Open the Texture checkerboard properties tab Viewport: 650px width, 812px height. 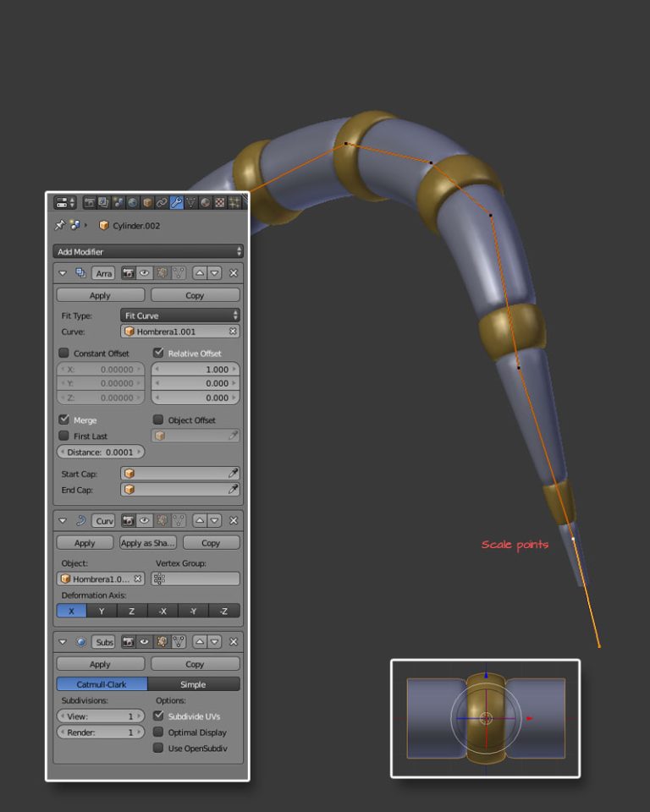click(x=219, y=203)
